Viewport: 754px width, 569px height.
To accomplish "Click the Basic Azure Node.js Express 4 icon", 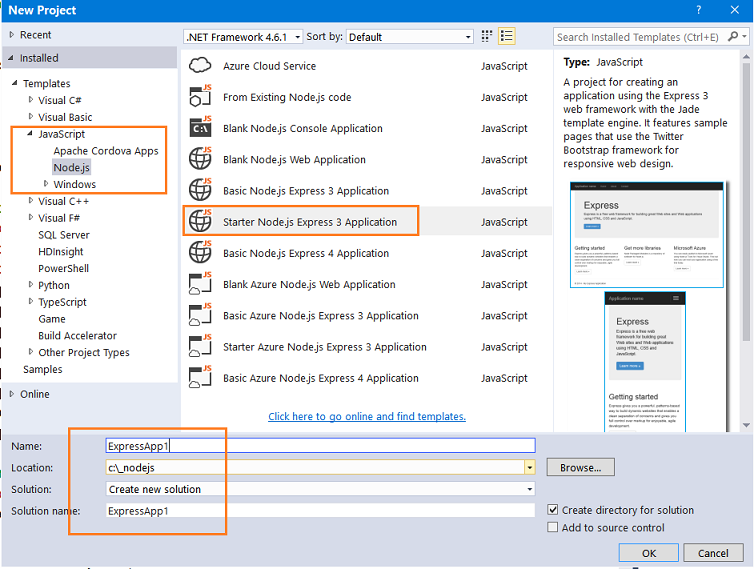I will [x=200, y=378].
